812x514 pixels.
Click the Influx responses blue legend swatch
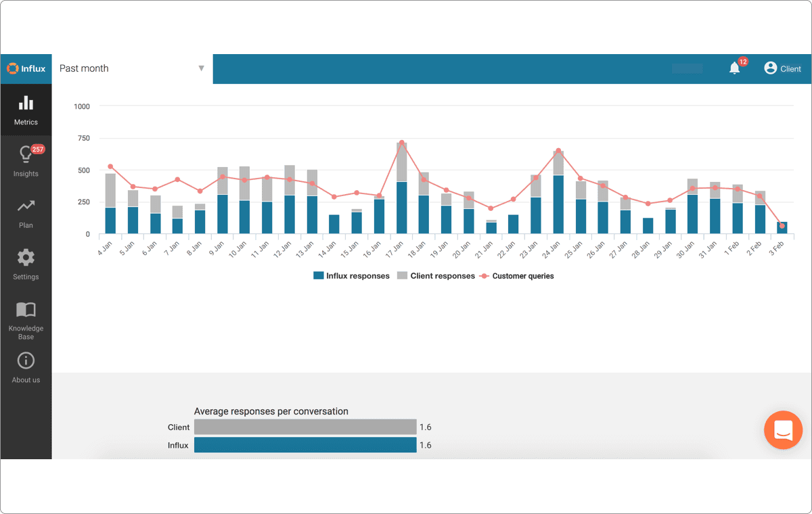[x=318, y=276]
